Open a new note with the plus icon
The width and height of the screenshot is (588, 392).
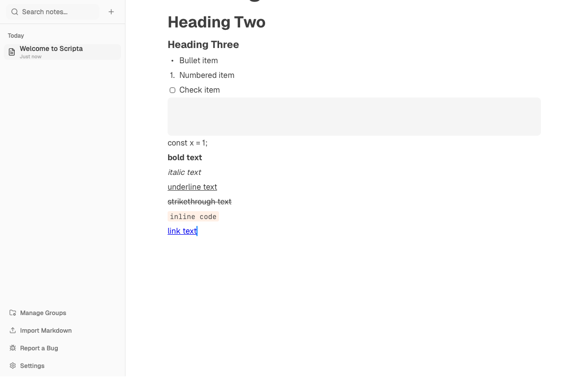[x=111, y=11]
